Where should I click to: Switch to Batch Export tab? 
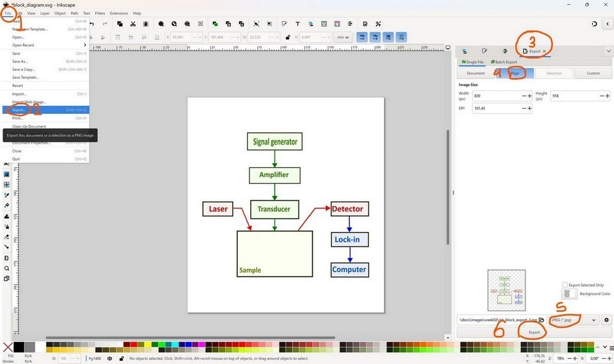[x=504, y=62]
